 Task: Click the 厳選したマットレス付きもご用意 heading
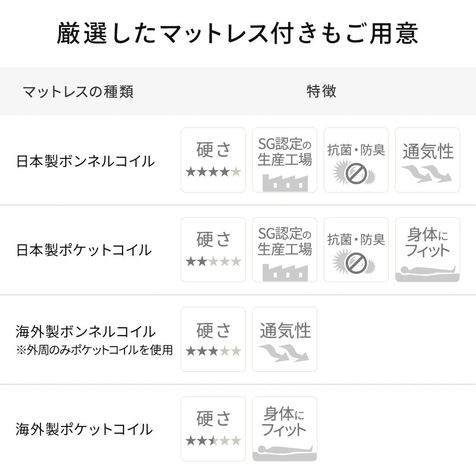pyautogui.click(x=238, y=34)
